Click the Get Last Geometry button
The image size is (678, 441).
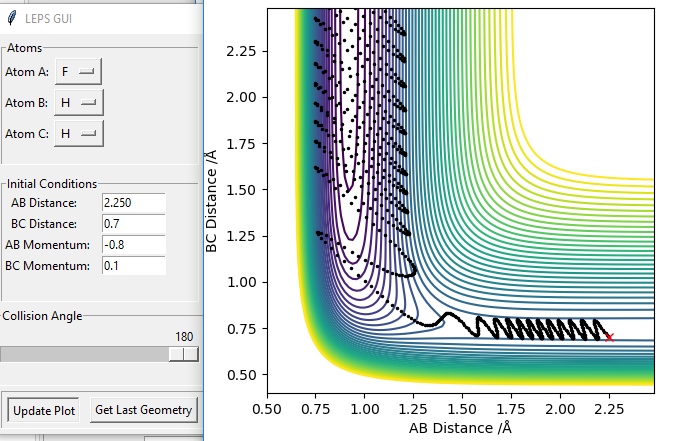click(x=144, y=410)
